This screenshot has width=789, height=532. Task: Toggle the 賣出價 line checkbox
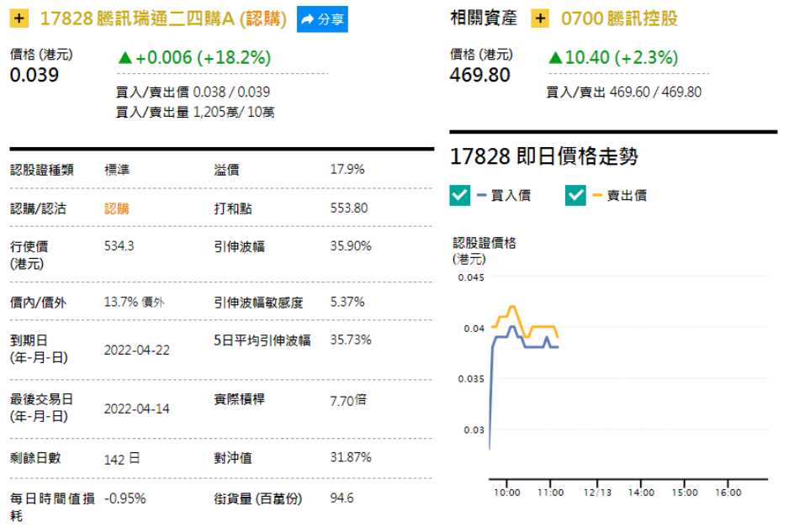(575, 195)
